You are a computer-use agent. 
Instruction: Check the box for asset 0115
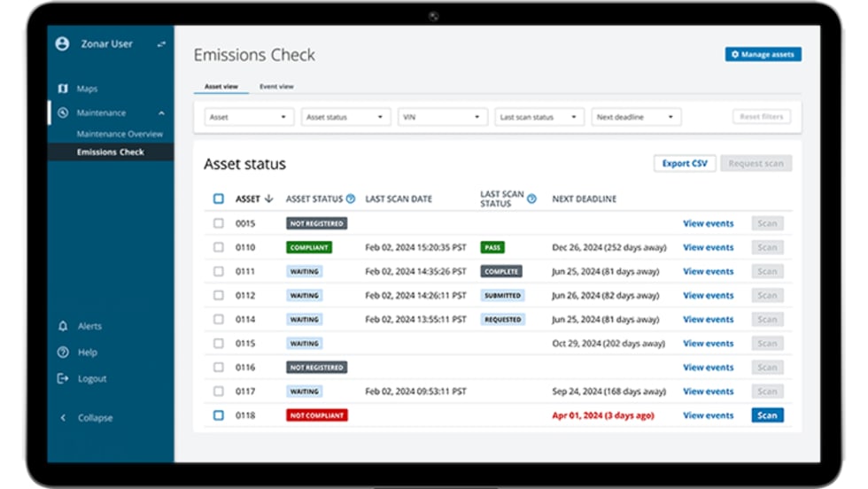point(219,344)
